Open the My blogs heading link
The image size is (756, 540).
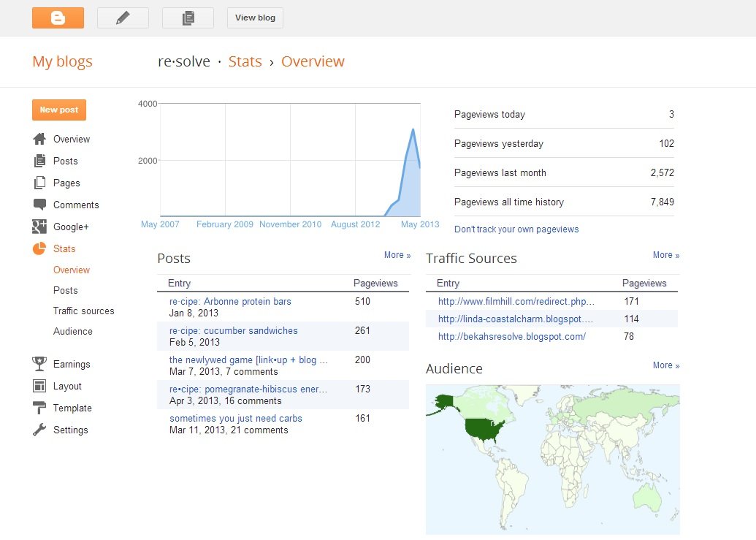point(62,61)
